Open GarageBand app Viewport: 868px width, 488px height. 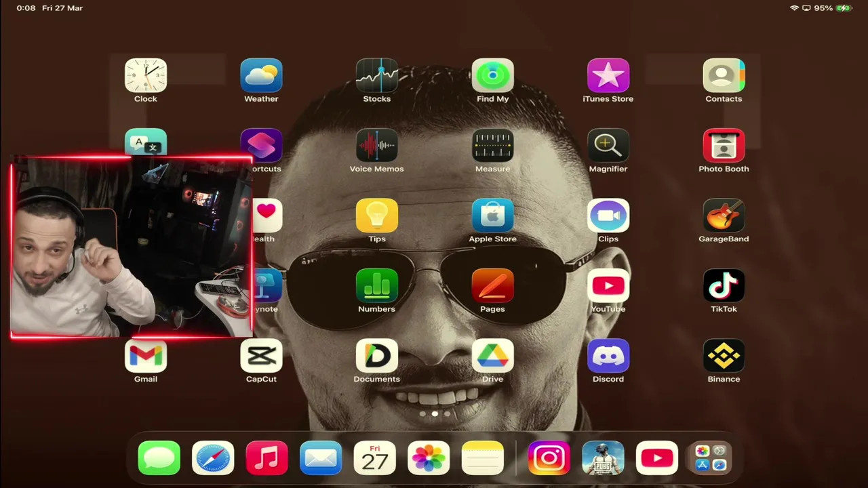tap(724, 216)
